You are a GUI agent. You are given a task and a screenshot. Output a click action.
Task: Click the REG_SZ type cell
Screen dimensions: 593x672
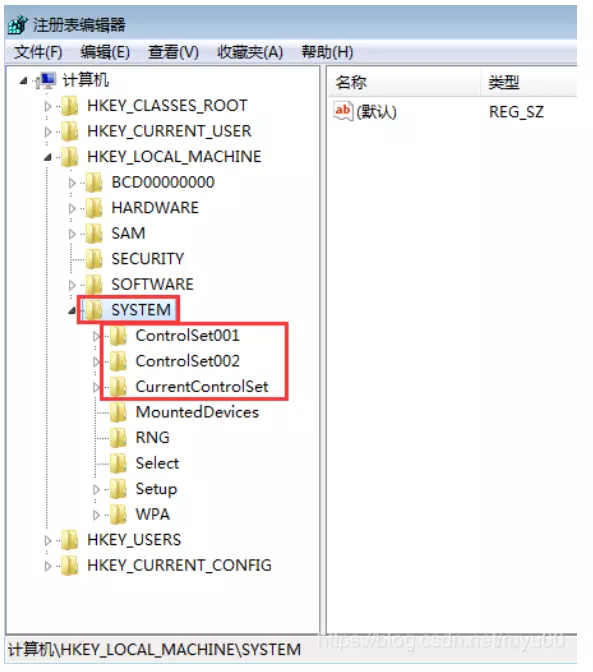[516, 112]
